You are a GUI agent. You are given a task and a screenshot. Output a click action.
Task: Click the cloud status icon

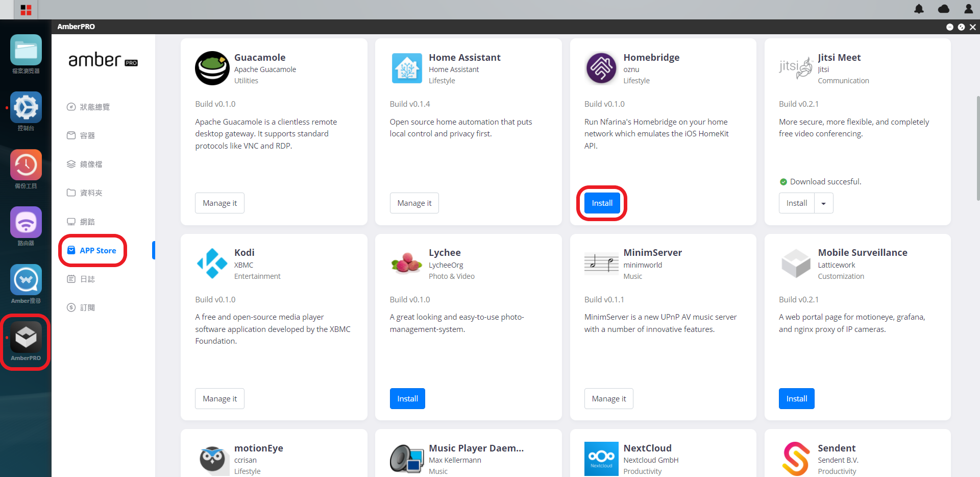944,9
